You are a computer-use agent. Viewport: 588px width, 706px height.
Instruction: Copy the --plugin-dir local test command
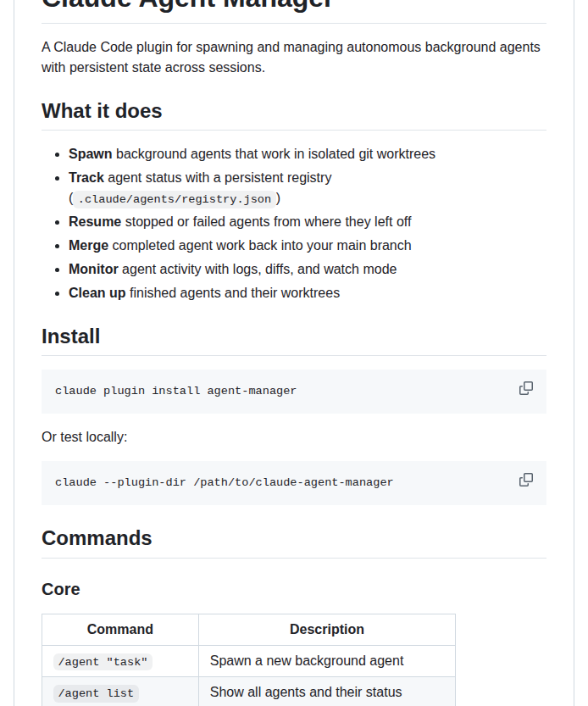(x=526, y=480)
